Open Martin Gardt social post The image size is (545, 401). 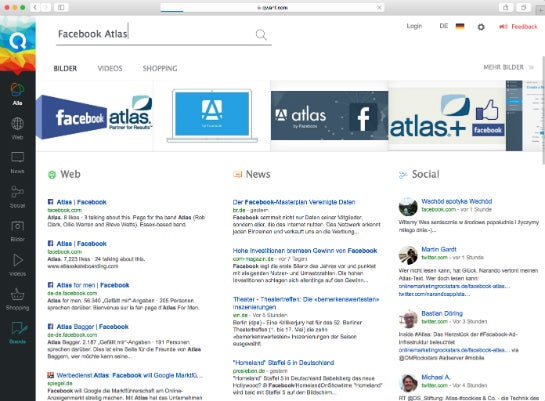point(439,249)
